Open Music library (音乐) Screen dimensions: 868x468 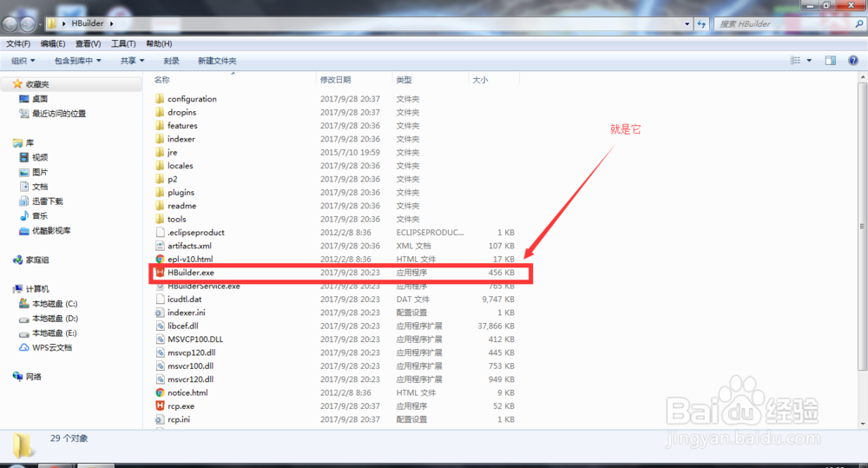pos(34,216)
